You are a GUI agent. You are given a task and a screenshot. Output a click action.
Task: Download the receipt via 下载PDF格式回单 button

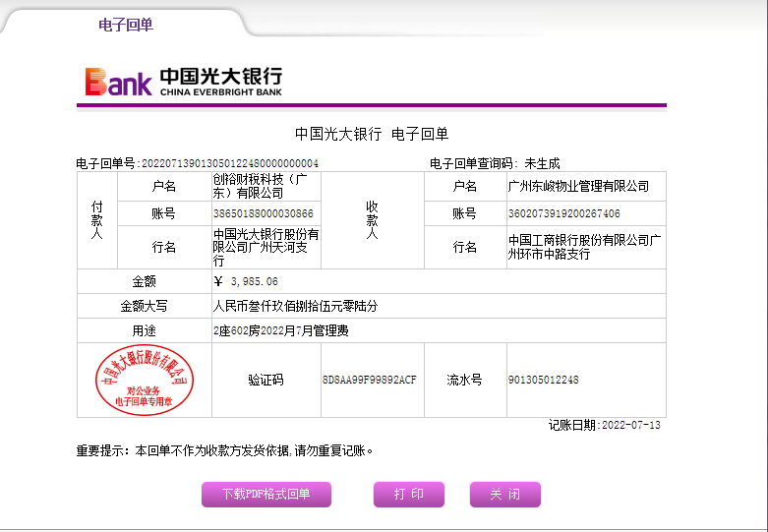click(x=266, y=495)
